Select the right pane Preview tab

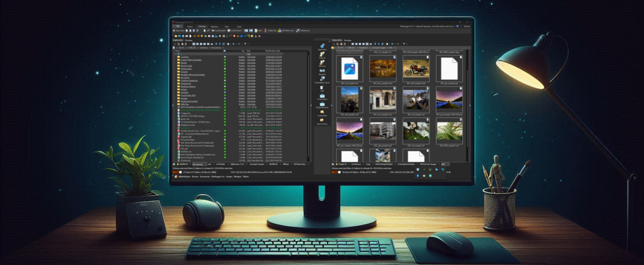tap(347, 40)
